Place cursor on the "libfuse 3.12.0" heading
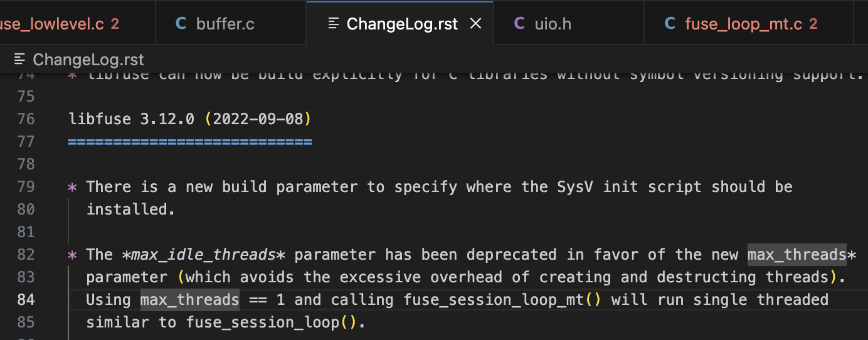Viewport: 868px width, 340px height. (x=131, y=119)
